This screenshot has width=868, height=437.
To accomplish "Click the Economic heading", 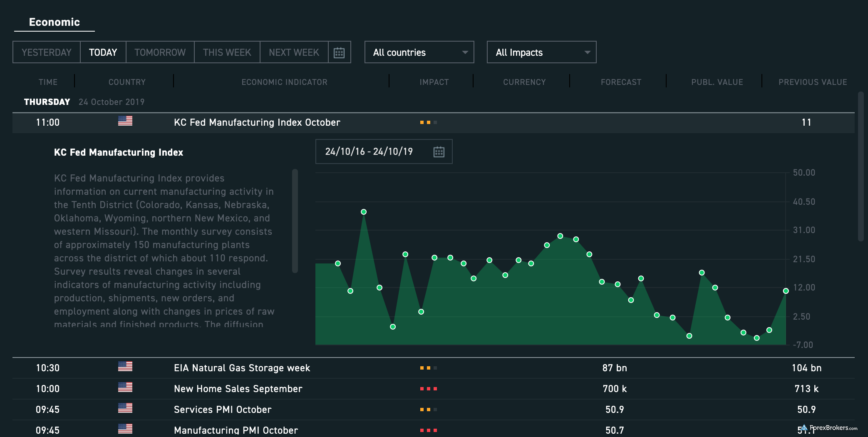I will tap(54, 22).
